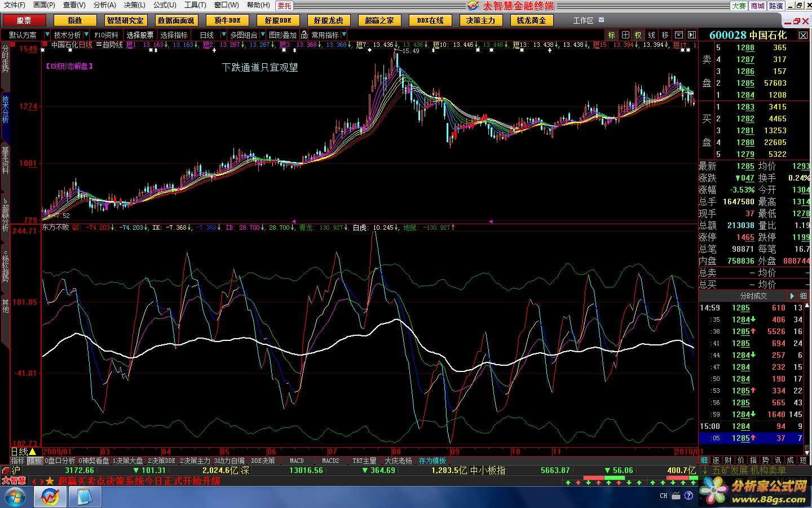Select the 移 move chart icon
Image resolution: width=812 pixels, height=508 pixels.
(665, 35)
